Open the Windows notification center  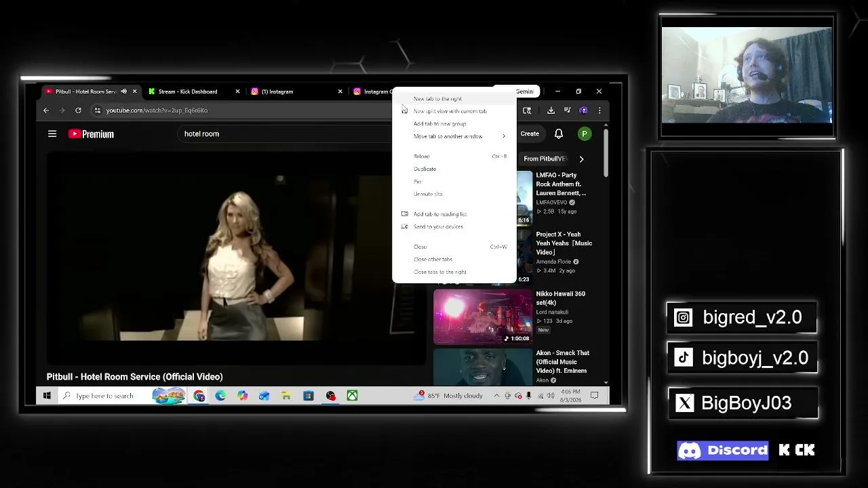[595, 396]
